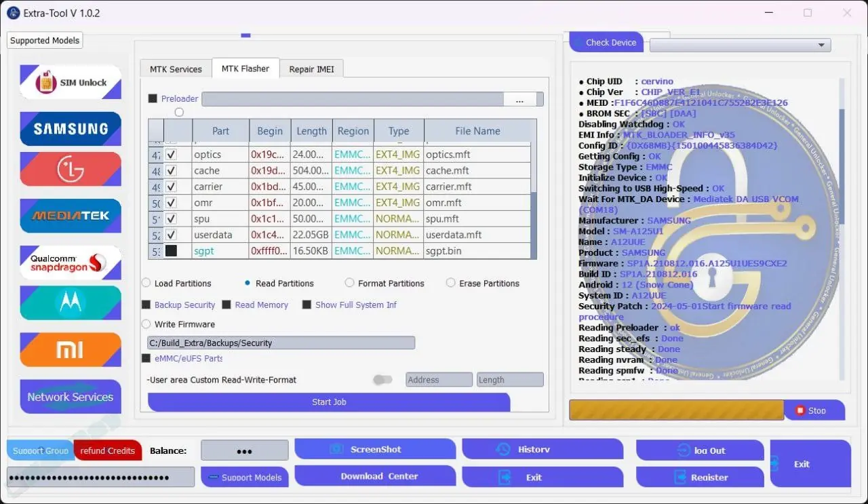Open the Download Center
The image size is (868, 504).
point(375,476)
